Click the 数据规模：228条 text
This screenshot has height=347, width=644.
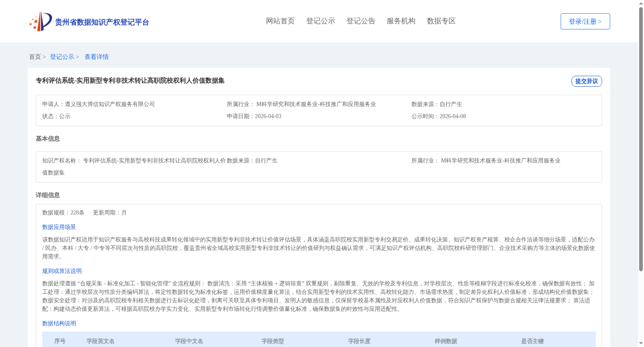(63, 212)
